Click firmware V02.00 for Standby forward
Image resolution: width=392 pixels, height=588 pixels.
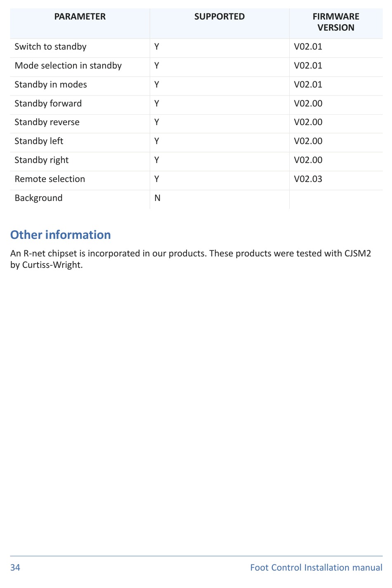click(308, 104)
